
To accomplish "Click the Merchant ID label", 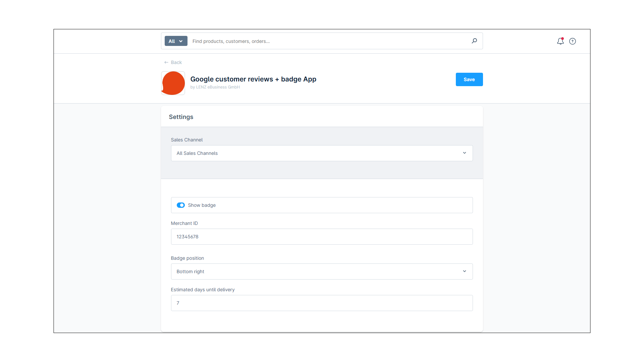I will pos(184,223).
